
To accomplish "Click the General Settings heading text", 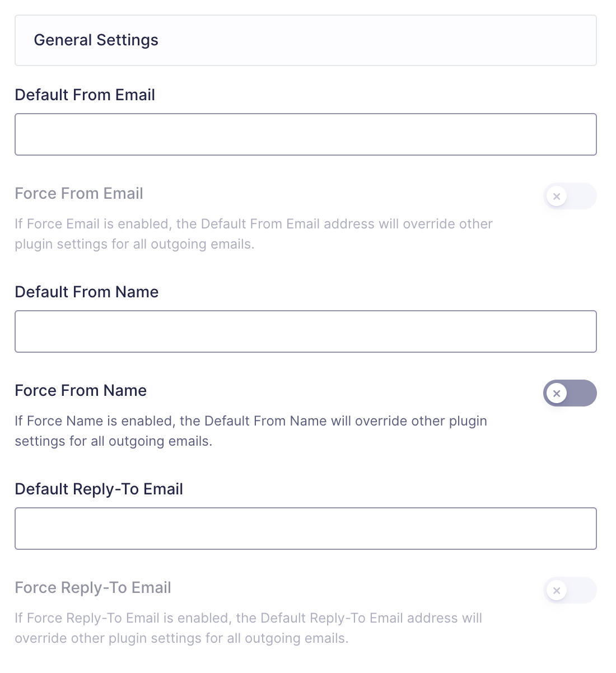I will [96, 40].
